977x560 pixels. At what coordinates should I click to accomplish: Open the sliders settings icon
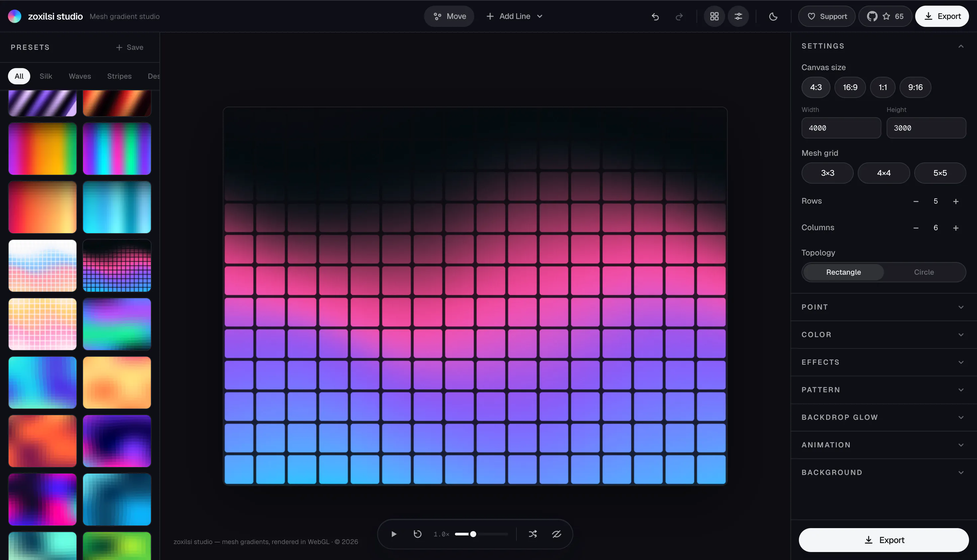pos(738,17)
